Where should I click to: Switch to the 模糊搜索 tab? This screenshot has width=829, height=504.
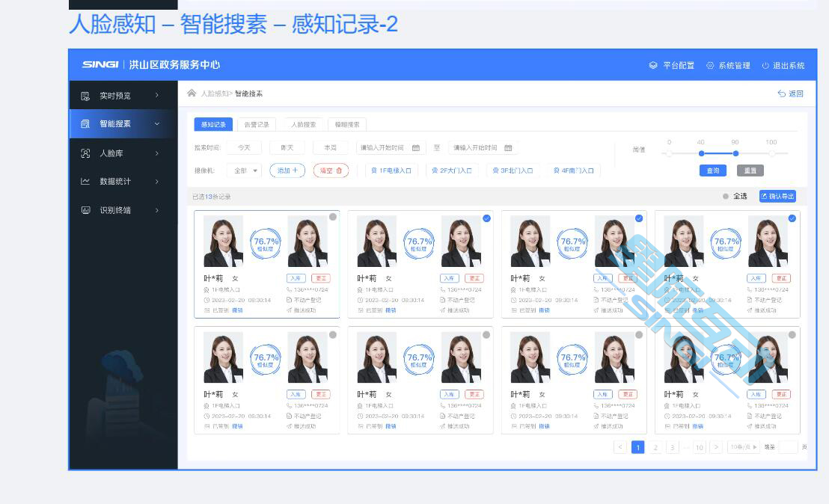click(x=347, y=124)
